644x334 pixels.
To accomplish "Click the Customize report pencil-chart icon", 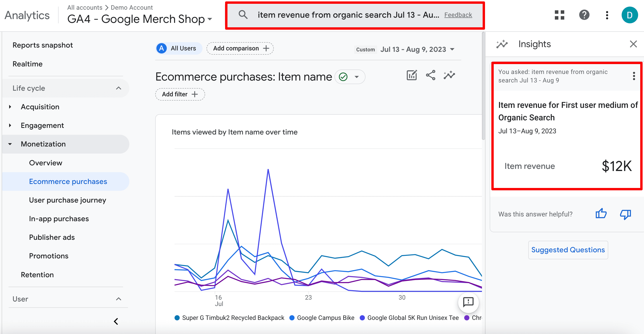I will (412, 75).
